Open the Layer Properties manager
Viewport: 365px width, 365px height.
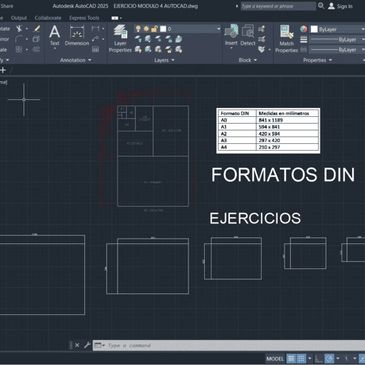point(120,38)
